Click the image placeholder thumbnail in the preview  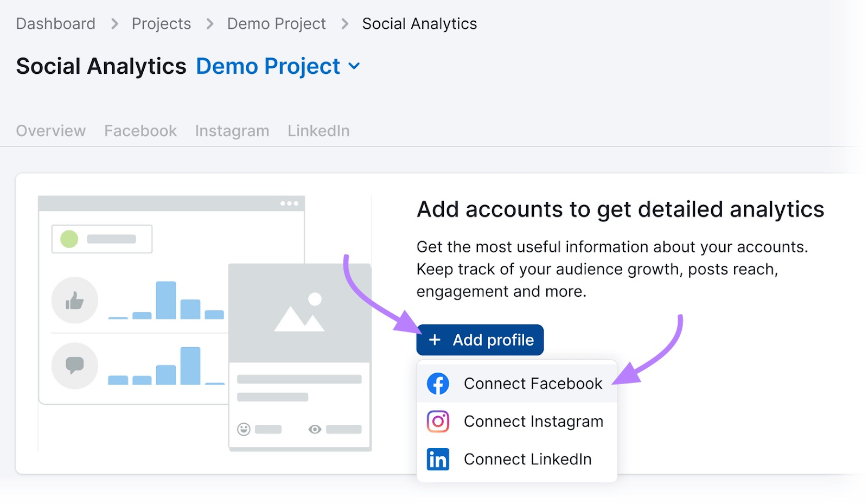(300, 309)
